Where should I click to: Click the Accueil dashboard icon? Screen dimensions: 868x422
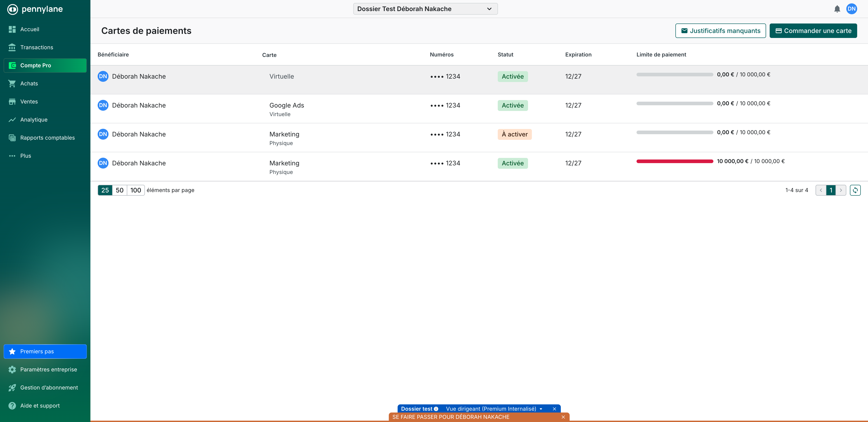pyautogui.click(x=12, y=29)
